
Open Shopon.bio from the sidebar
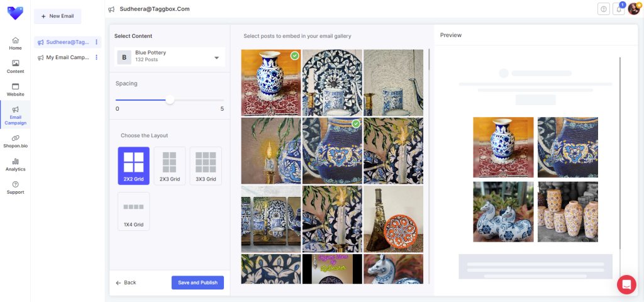(15, 141)
